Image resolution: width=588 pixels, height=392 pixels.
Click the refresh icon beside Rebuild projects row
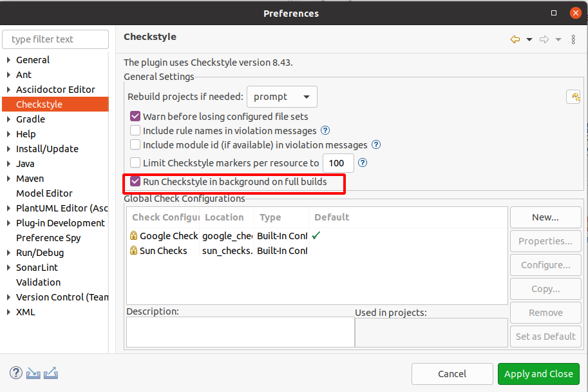574,97
